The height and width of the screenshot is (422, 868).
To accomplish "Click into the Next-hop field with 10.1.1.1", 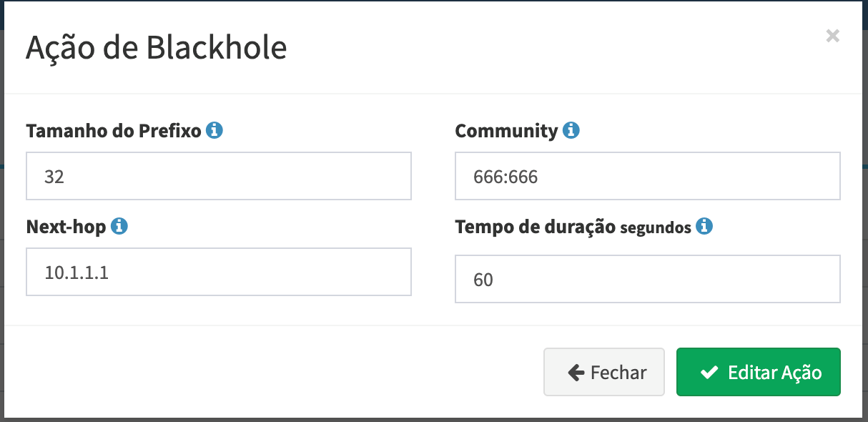I will pyautogui.click(x=219, y=272).
